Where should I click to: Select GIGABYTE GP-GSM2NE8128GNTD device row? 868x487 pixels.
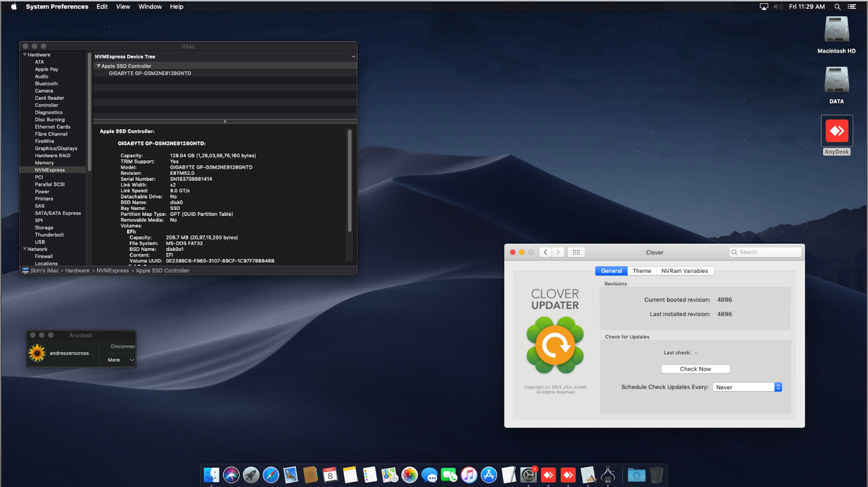point(224,74)
